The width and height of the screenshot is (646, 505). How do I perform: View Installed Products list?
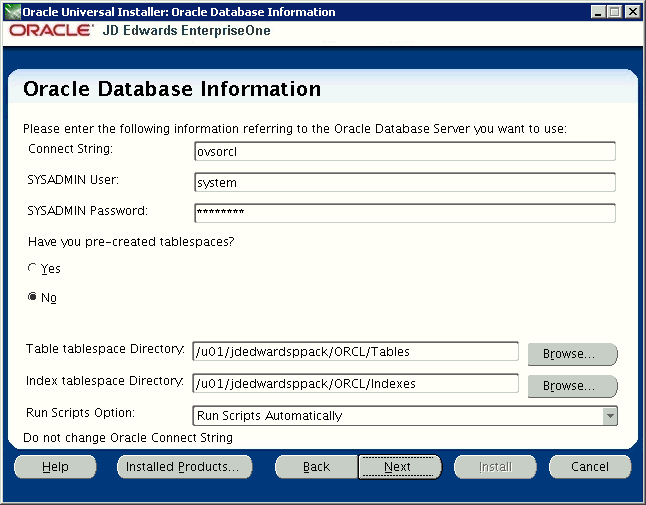(x=185, y=467)
